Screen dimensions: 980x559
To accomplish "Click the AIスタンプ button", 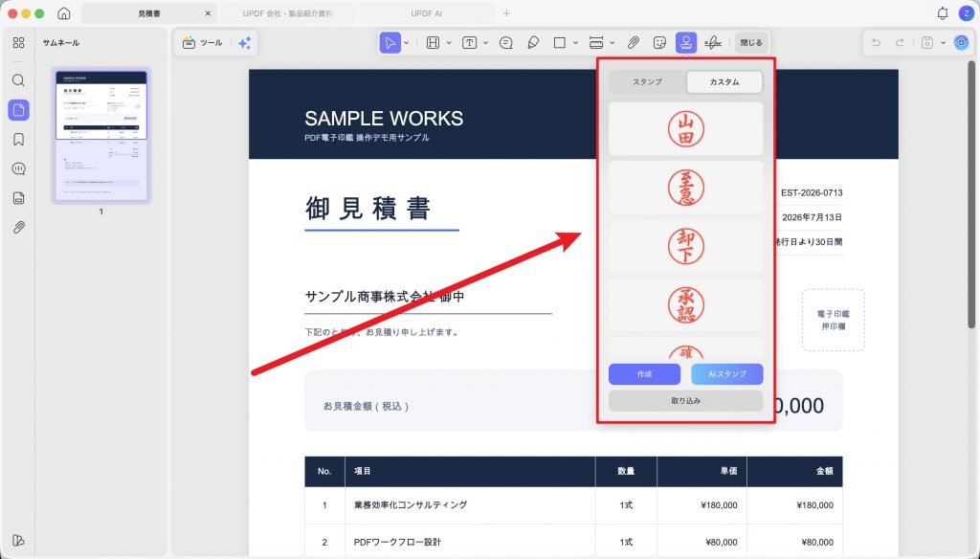I will pos(727,374).
